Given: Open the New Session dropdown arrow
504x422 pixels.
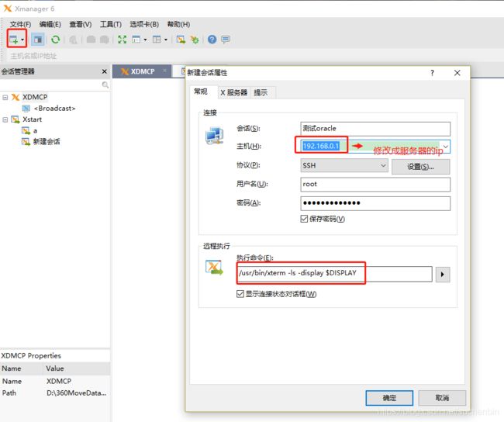Looking at the screenshot, I should point(22,40).
